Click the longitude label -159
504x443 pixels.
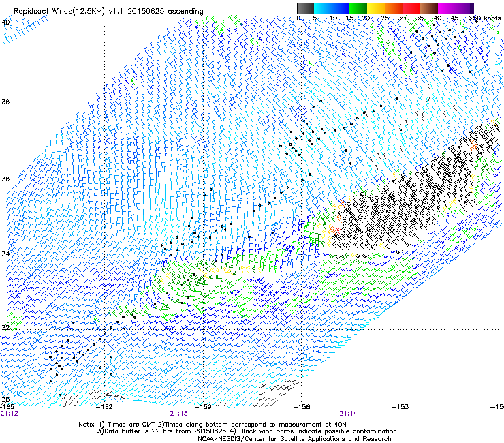coord(204,407)
